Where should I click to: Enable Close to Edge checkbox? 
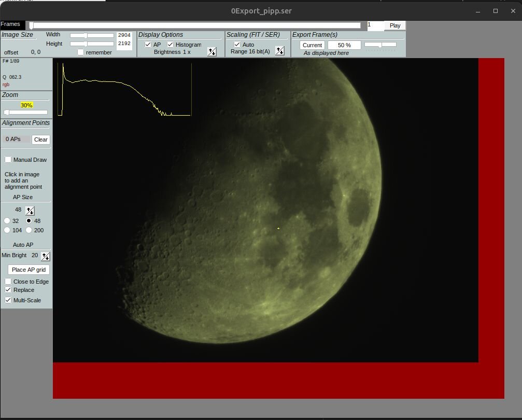click(8, 282)
